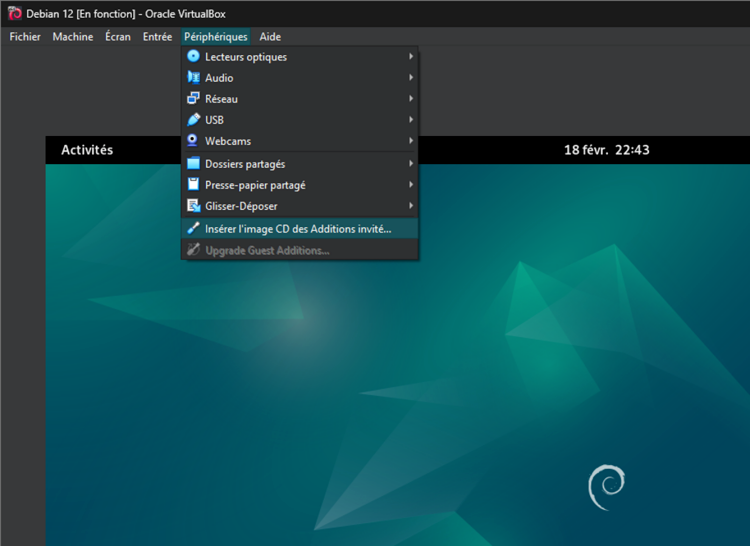The image size is (750, 546).
Task: Expand the Glisser-Déposer submenu arrow
Action: [411, 206]
